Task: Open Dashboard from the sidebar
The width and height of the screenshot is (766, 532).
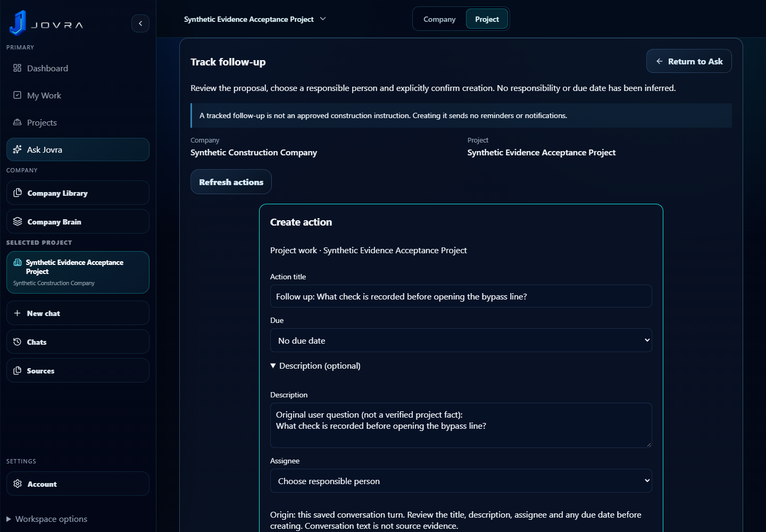Action: [x=78, y=68]
